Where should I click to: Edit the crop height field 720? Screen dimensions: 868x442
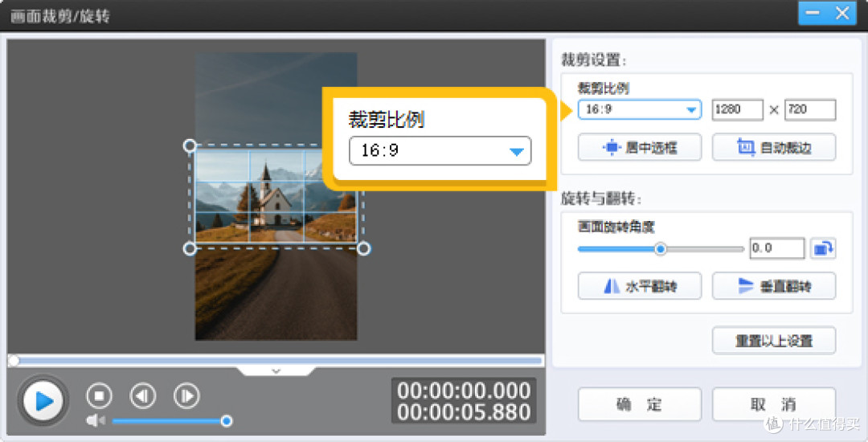[x=810, y=109]
